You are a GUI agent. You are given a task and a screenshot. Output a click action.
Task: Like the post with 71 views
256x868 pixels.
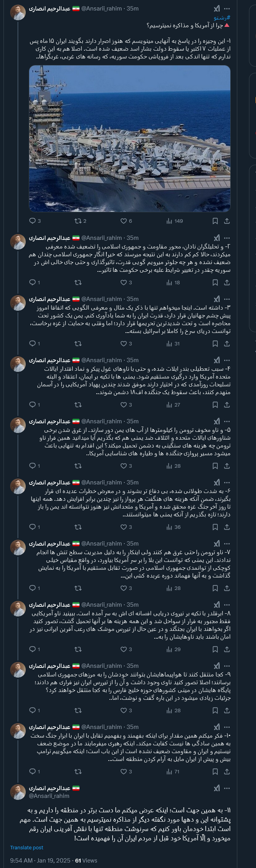coord(124,771)
